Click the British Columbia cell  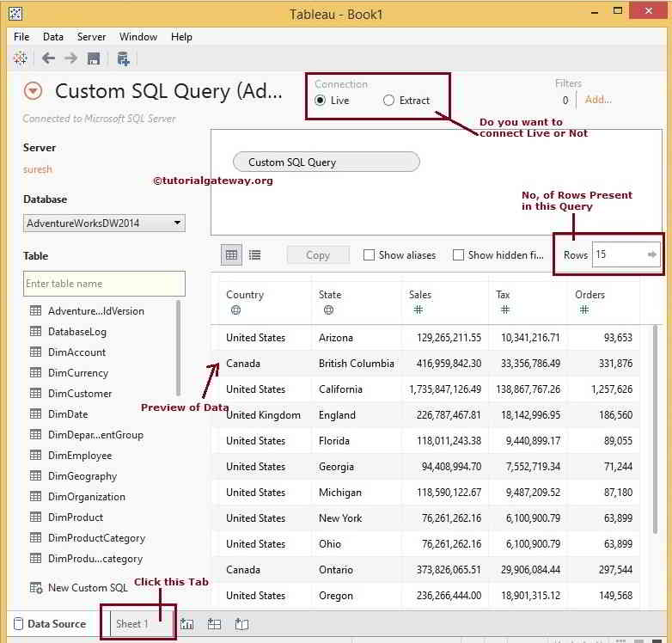(x=356, y=364)
